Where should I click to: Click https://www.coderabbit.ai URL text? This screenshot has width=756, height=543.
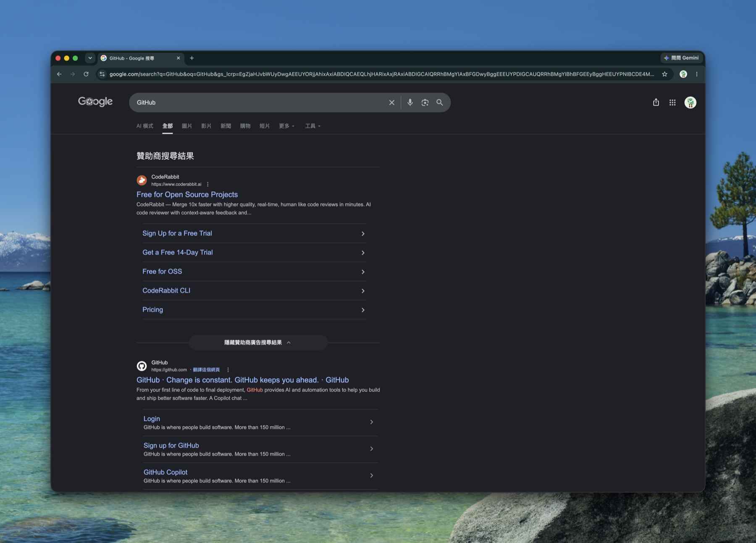tap(176, 184)
